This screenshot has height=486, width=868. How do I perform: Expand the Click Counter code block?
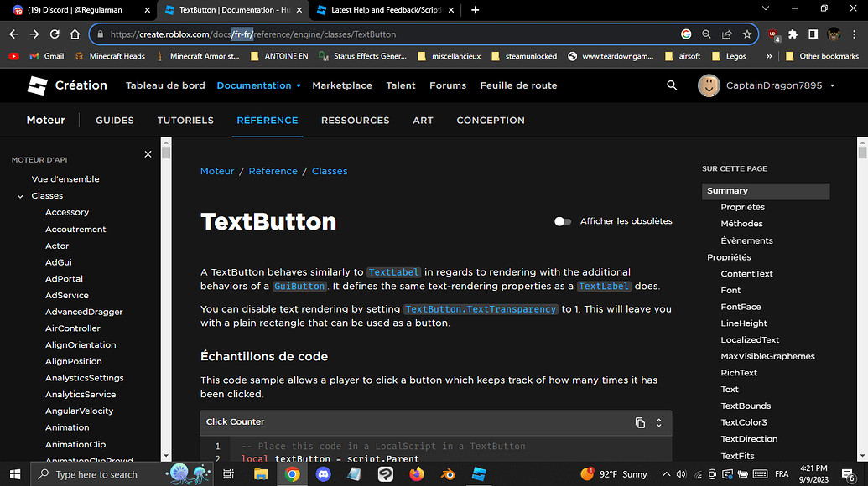tap(657, 422)
